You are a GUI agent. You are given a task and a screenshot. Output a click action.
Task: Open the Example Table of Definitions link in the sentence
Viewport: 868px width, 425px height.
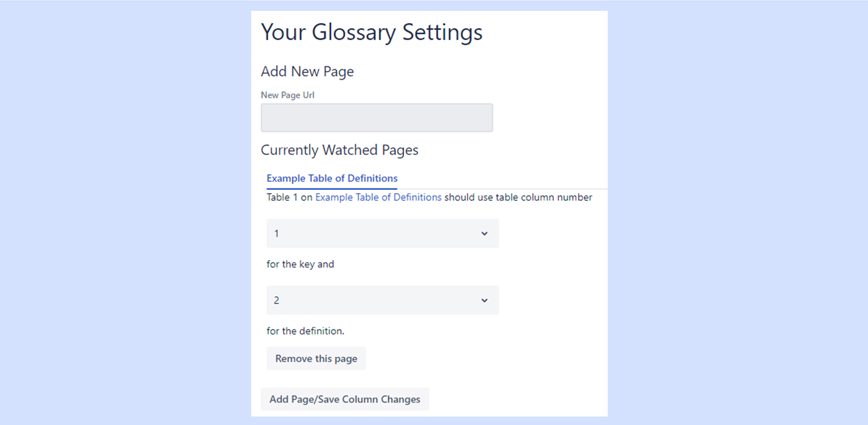[378, 197]
